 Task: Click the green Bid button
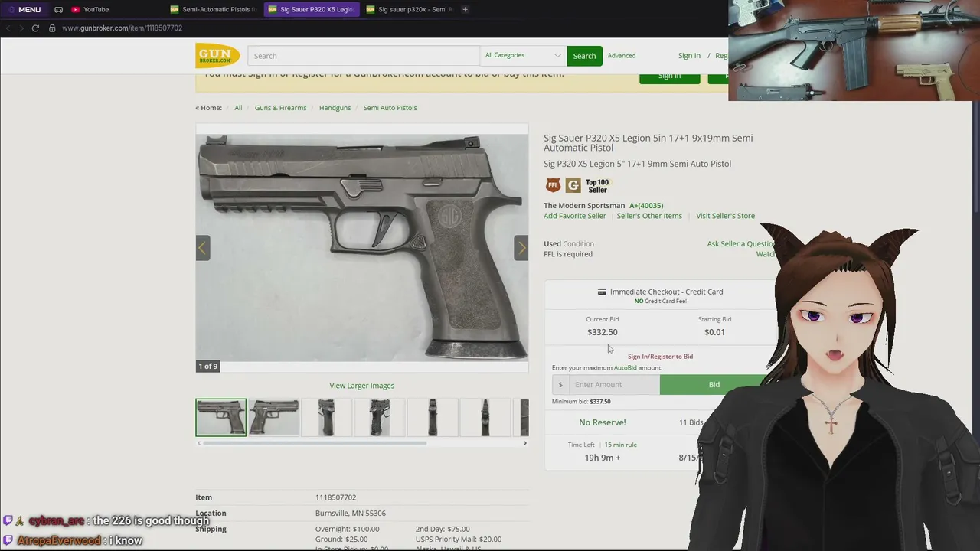(714, 384)
